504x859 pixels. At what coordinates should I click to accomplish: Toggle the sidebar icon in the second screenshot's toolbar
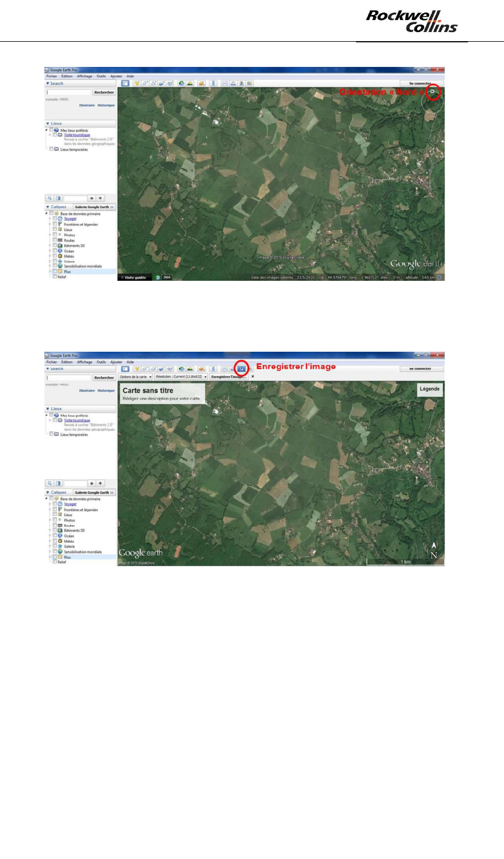(x=125, y=369)
